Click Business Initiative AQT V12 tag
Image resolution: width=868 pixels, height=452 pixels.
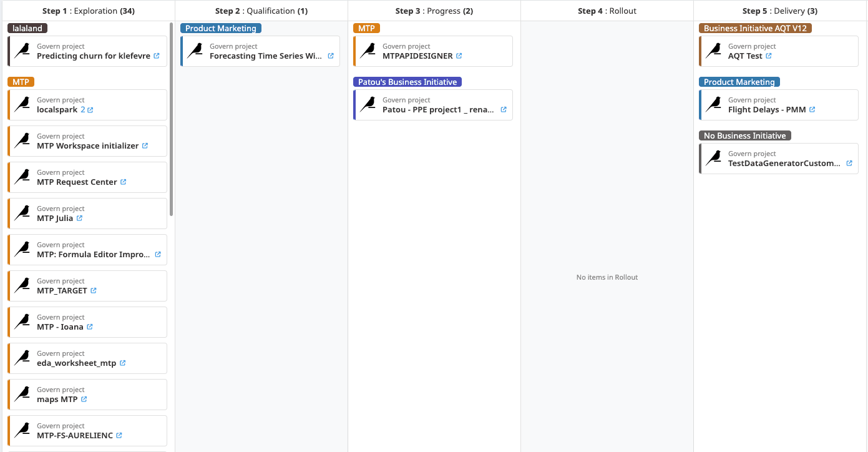pos(755,28)
